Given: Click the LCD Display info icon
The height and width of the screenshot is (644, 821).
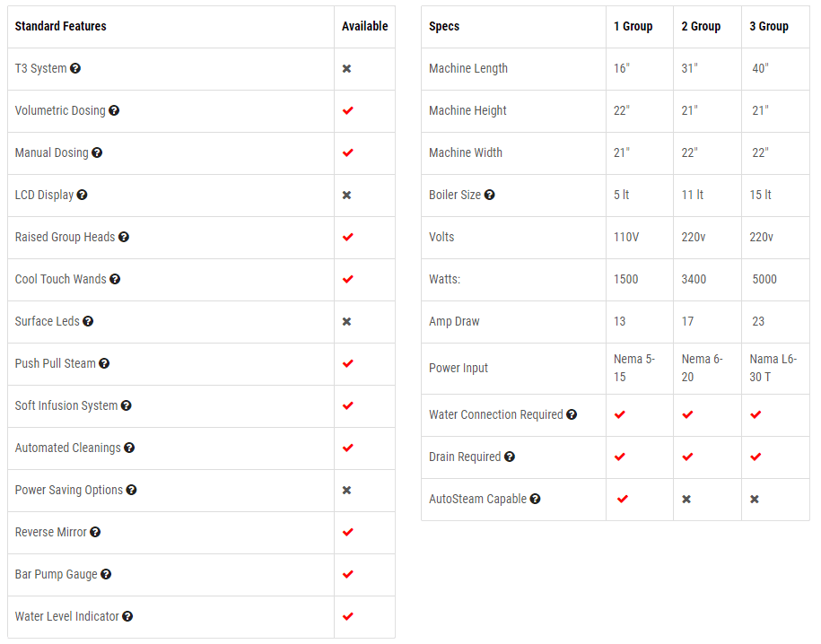Looking at the screenshot, I should tap(83, 195).
